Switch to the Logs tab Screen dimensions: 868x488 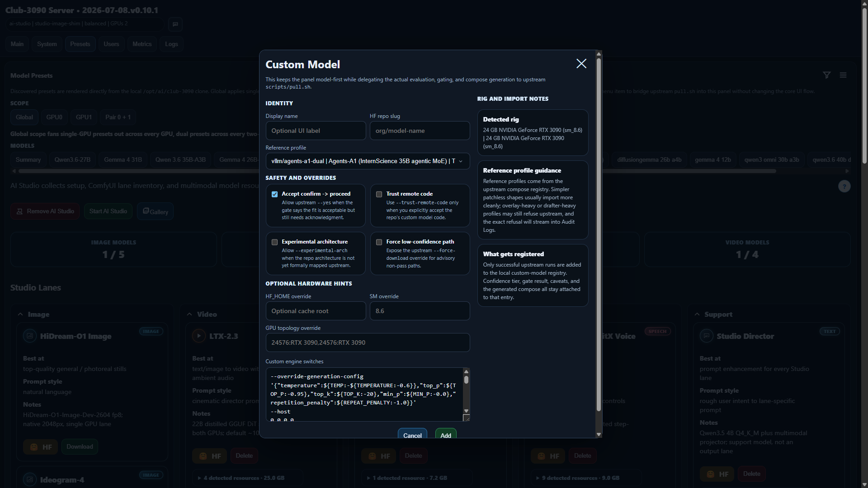pos(171,44)
